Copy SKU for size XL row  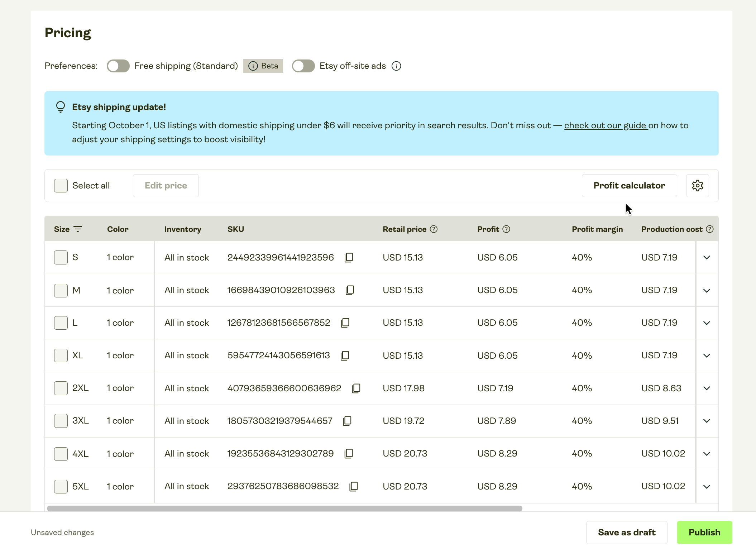[x=345, y=355]
